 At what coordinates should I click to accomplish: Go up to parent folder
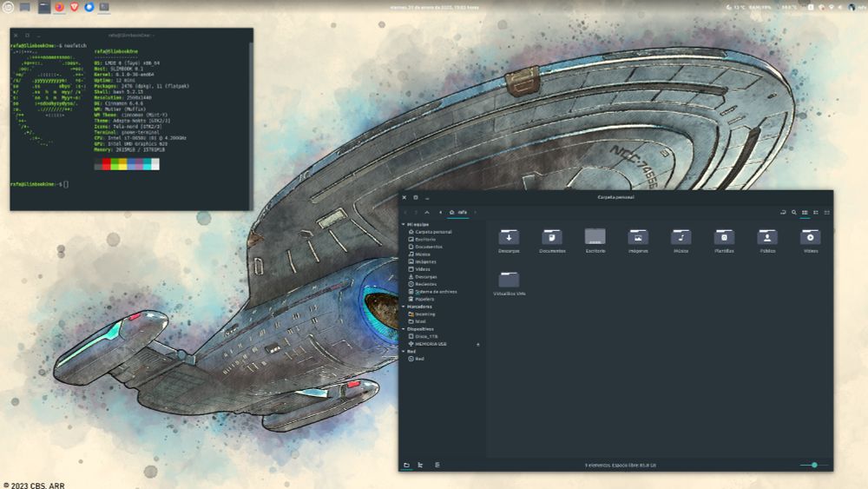tap(427, 212)
